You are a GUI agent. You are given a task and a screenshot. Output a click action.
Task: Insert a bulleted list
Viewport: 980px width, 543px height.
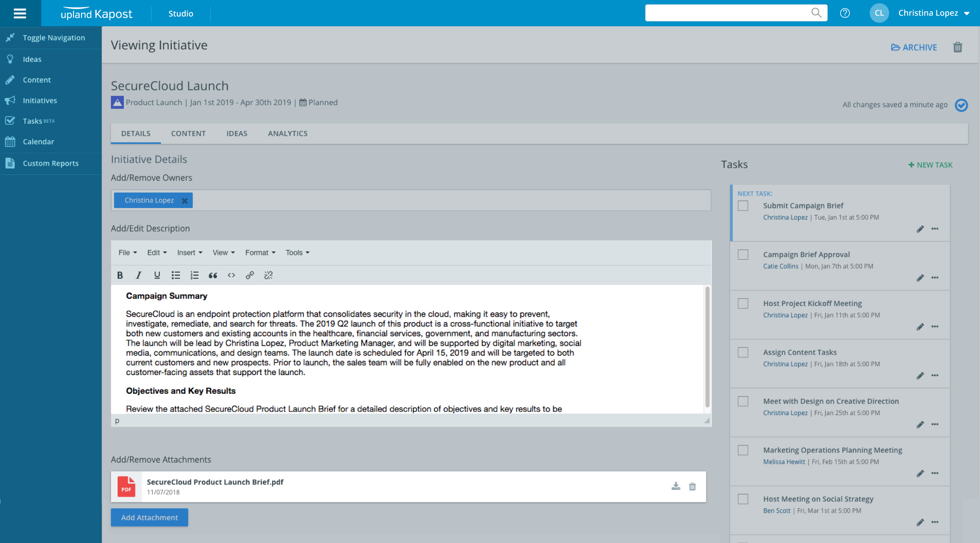(x=176, y=275)
